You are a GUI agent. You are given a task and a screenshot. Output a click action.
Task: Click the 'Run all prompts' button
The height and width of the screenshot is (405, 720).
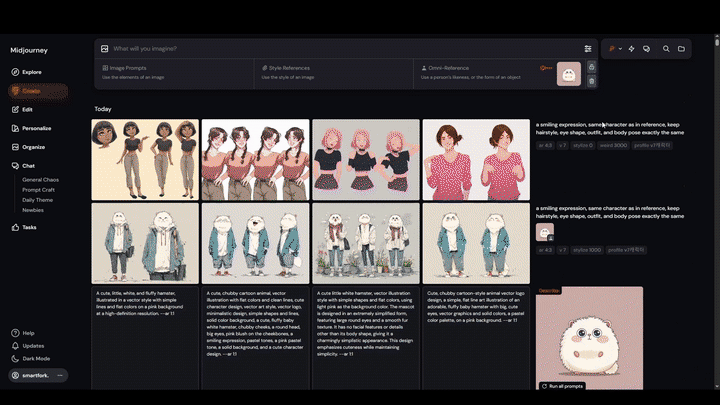click(562, 386)
